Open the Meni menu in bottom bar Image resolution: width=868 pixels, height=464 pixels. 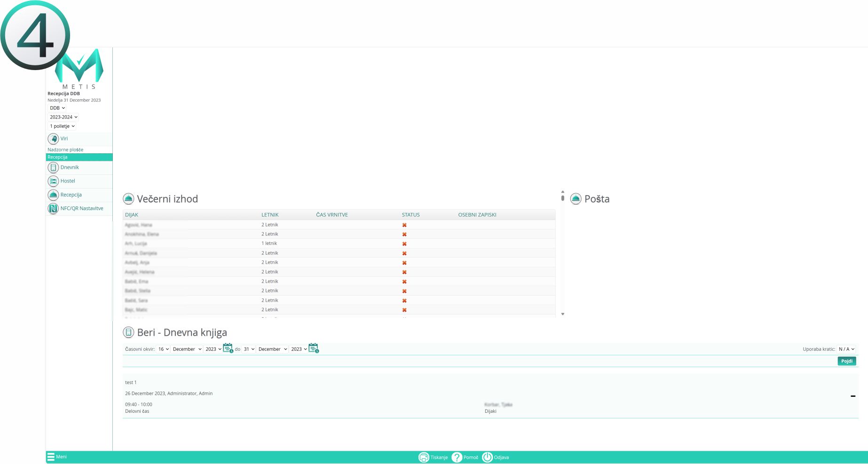point(56,457)
